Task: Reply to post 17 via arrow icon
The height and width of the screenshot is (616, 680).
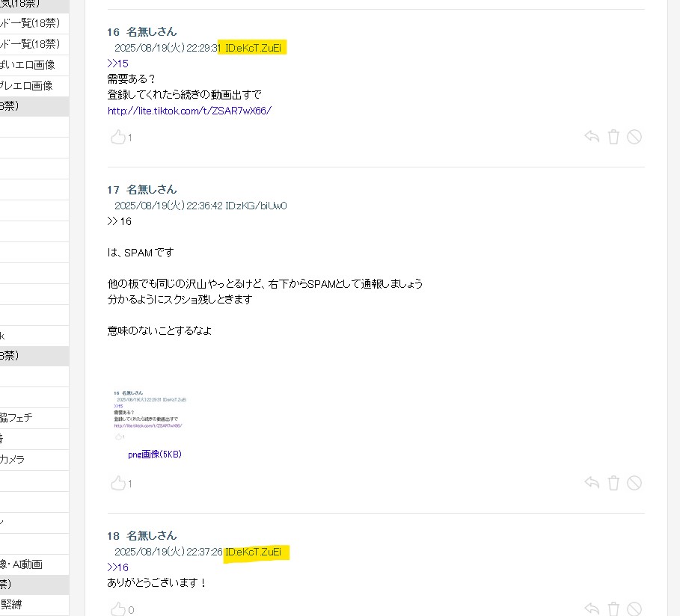Action: click(592, 483)
